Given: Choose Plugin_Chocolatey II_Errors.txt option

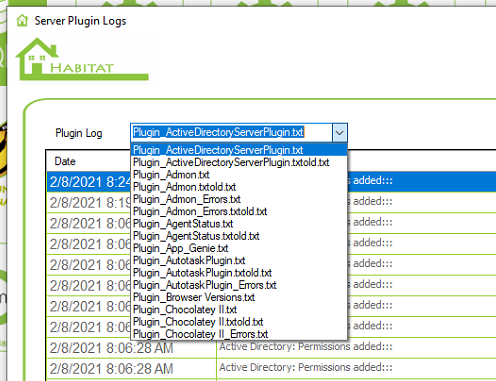Looking at the screenshot, I should coord(239,334).
